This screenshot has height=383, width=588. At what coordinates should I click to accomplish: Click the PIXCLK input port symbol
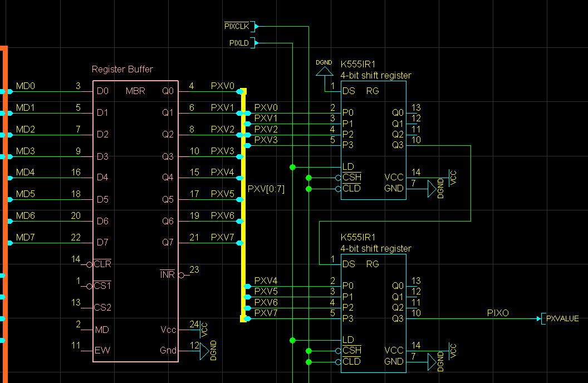pos(240,26)
